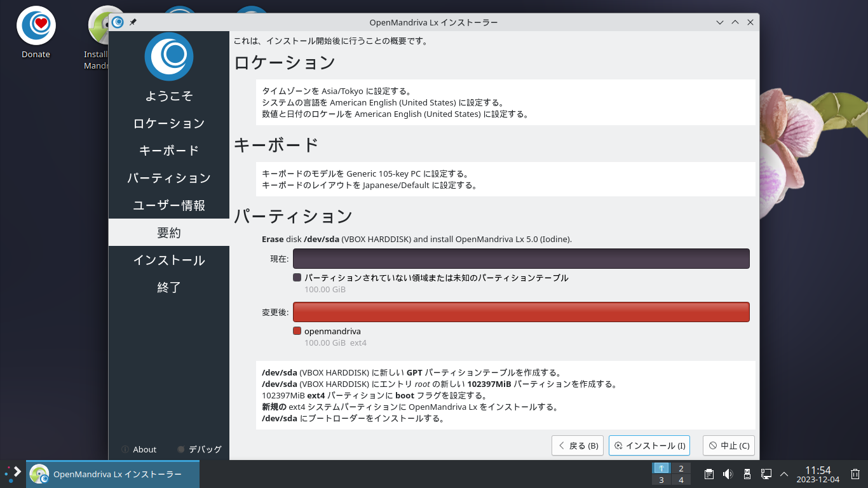Select the ようこそ step in the sidebar
Screen dimensions: 868x488
pos(169,96)
